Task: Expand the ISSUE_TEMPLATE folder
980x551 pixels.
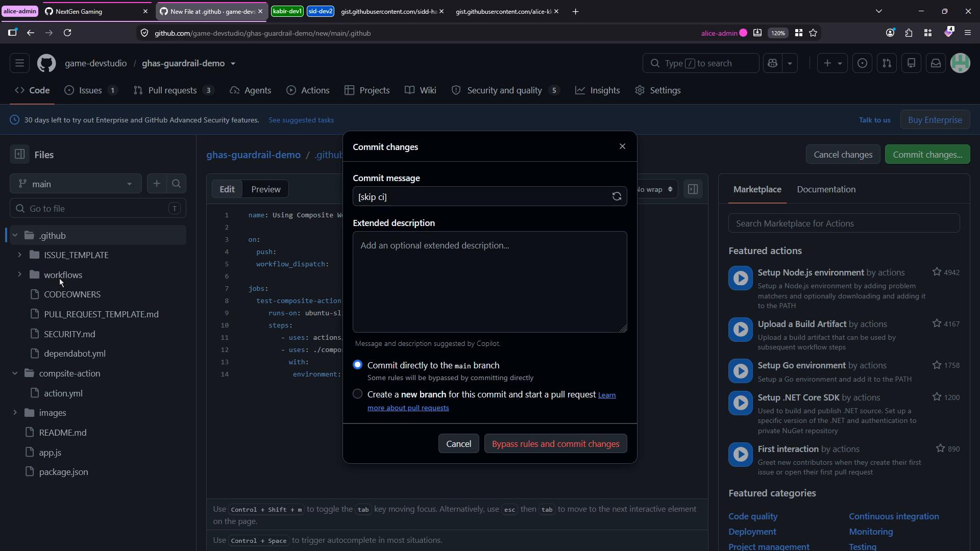Action: [x=19, y=255]
